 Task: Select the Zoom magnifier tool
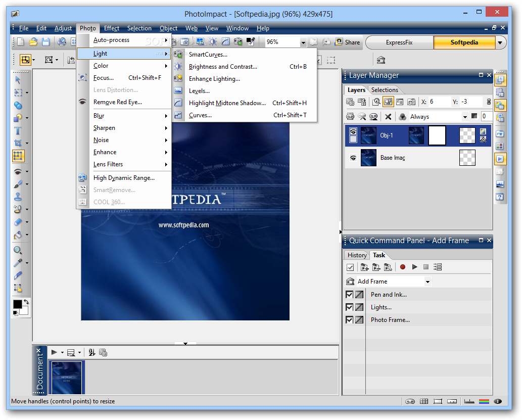point(18,250)
